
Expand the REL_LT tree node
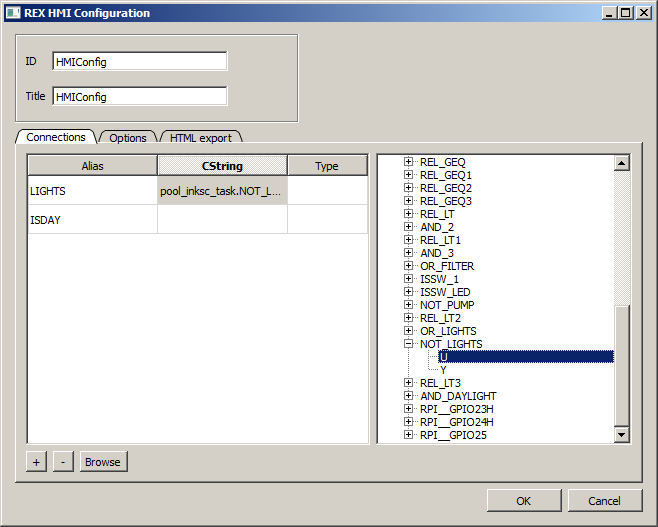tap(408, 214)
